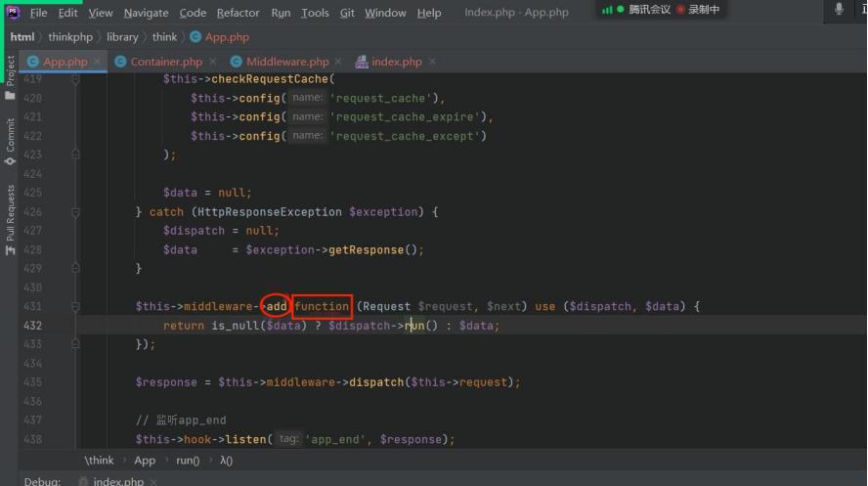868x486 pixels.
Task: Collapse closure fold at line 431
Action: [76, 307]
